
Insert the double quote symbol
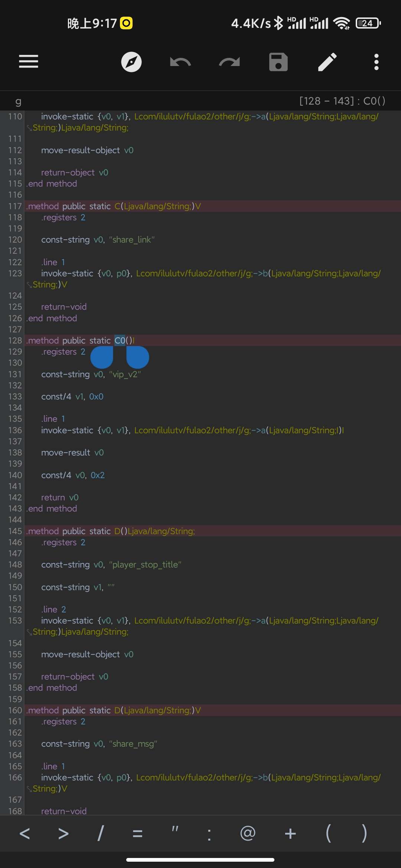point(175,834)
